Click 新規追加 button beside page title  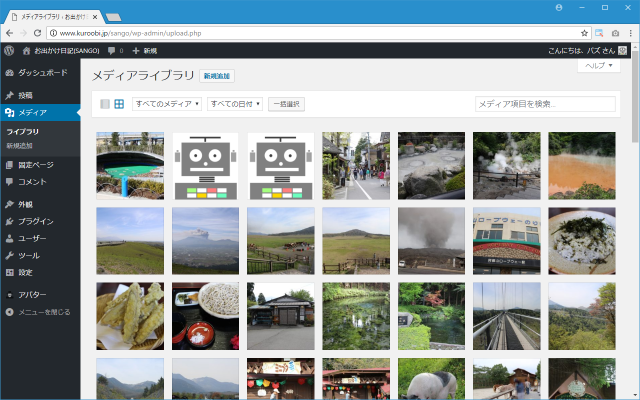point(217,76)
